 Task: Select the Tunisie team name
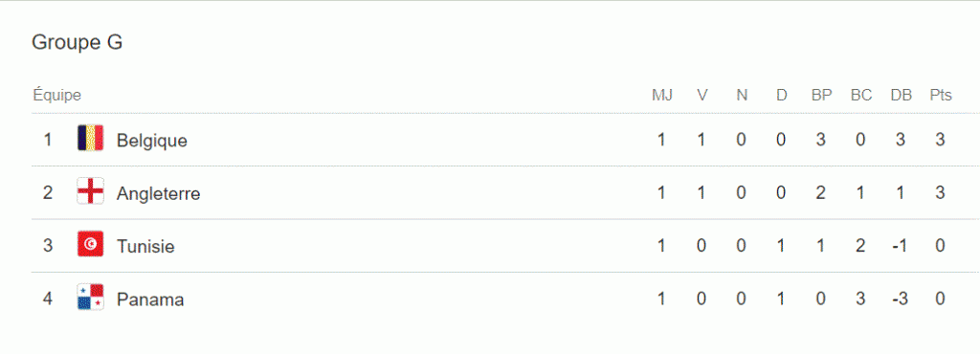coord(145,247)
